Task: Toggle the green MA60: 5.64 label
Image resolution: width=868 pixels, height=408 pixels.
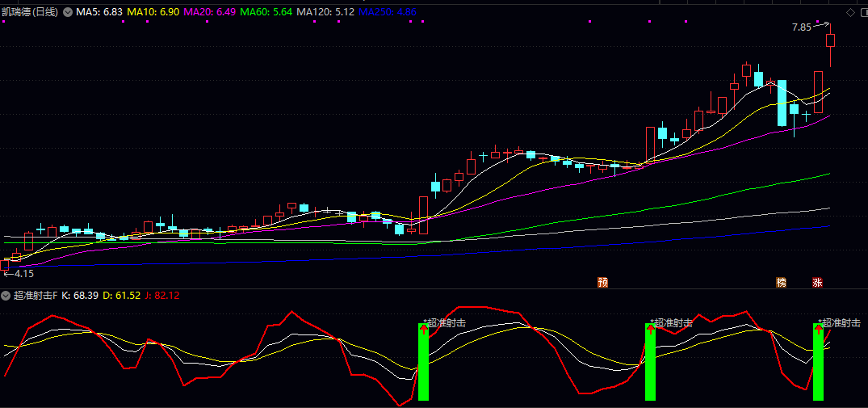Action: (x=266, y=13)
